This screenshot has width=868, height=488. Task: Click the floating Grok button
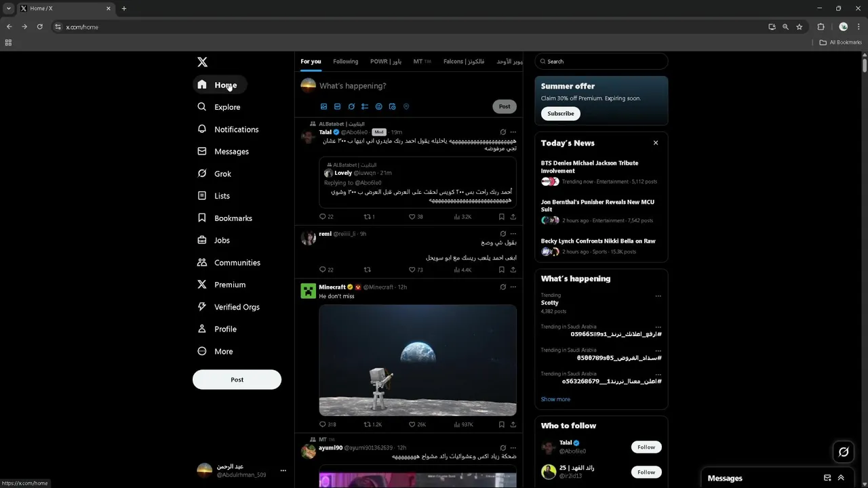pyautogui.click(x=844, y=451)
